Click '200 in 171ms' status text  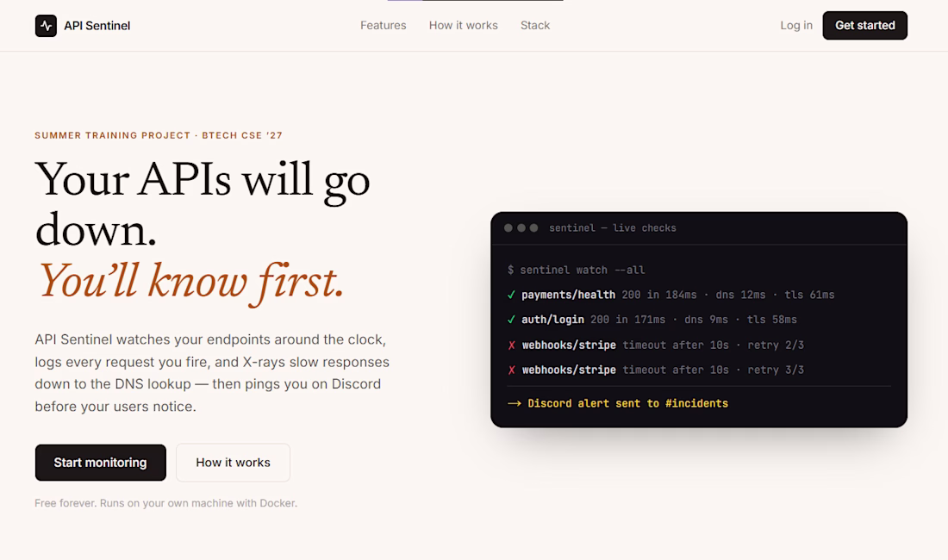coord(627,320)
